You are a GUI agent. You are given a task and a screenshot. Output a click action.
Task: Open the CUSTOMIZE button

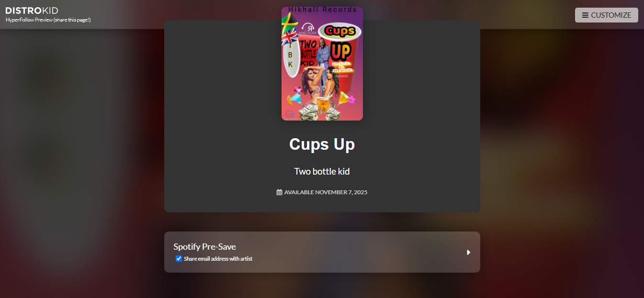coord(606,15)
